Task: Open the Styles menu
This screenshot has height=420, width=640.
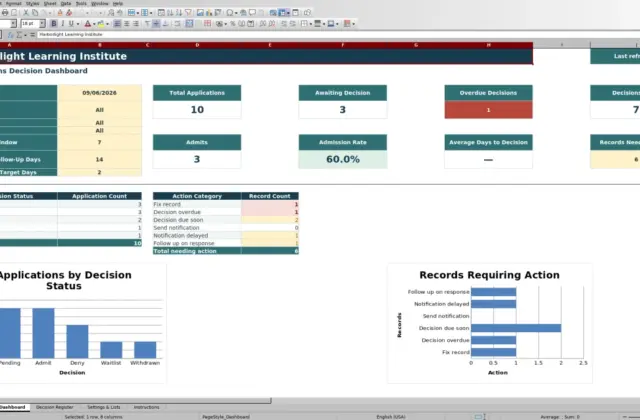Action: 33,3
